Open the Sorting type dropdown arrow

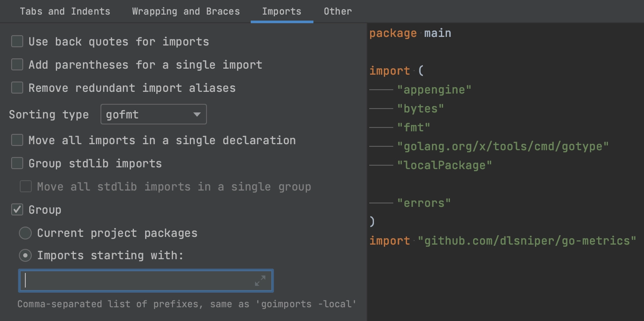pyautogui.click(x=197, y=115)
